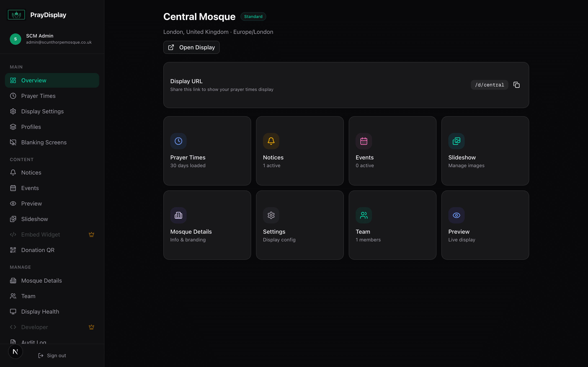Click the Sign out link

point(52,355)
